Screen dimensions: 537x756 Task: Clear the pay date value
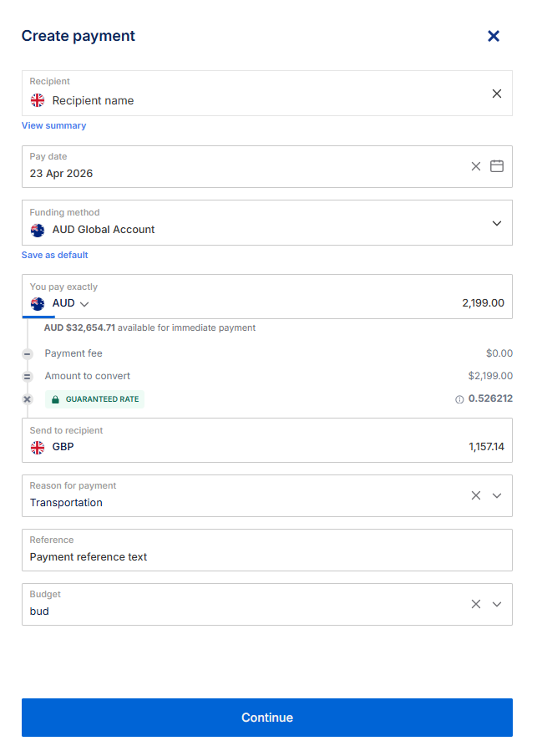click(x=476, y=166)
